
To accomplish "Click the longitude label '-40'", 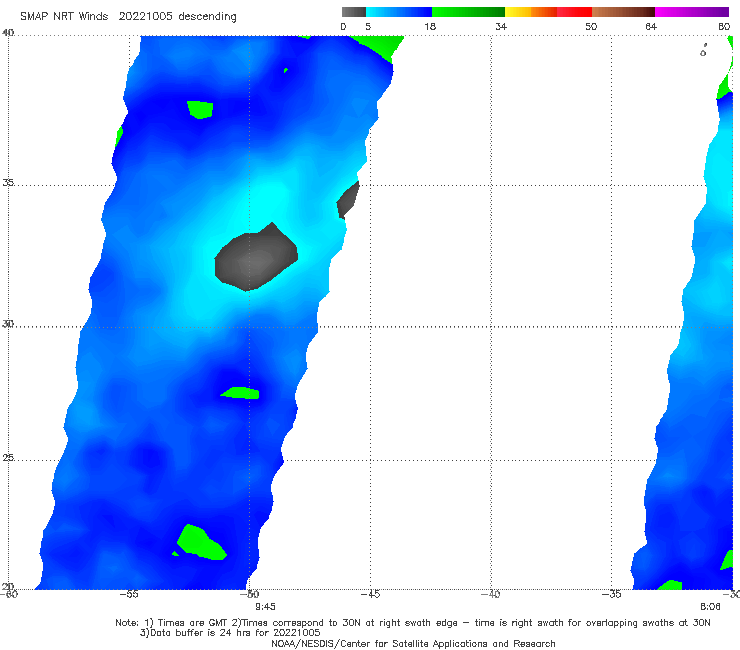I will point(491,594).
